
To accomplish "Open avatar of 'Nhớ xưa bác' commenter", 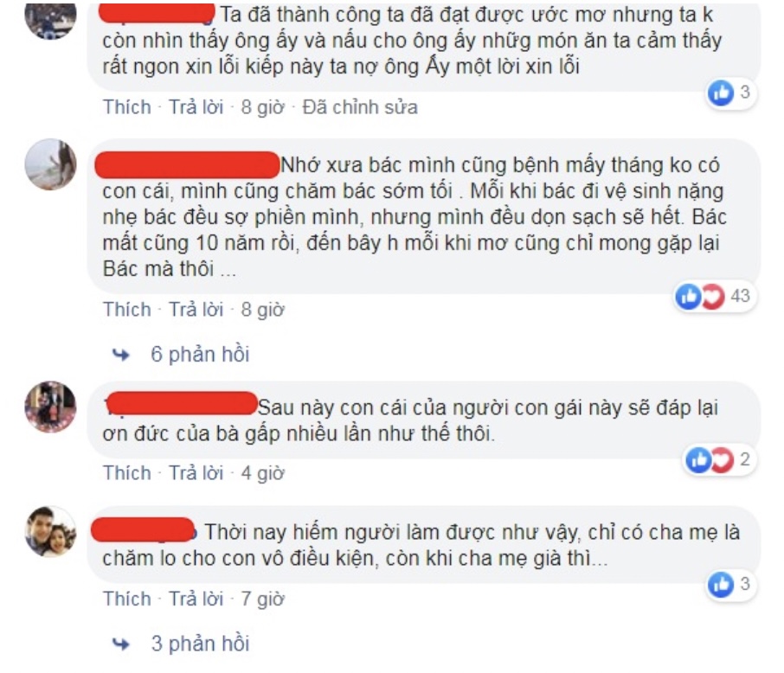I will point(50,164).
